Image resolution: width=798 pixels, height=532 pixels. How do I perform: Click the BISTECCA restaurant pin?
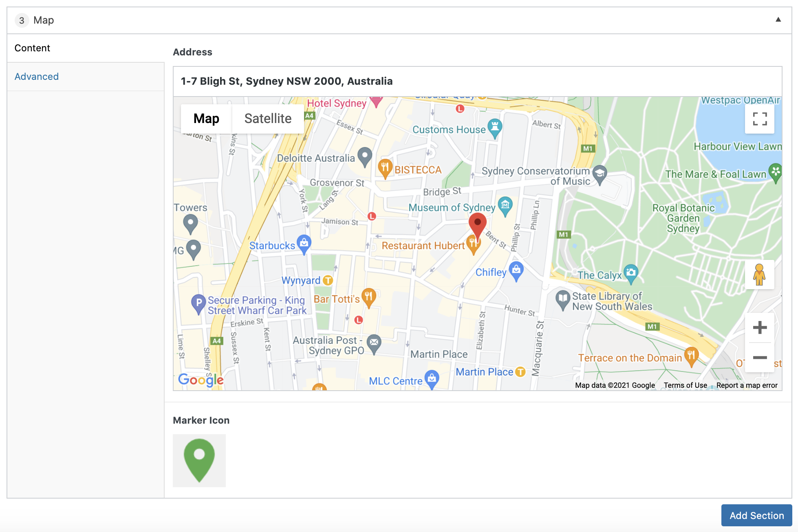click(x=385, y=168)
